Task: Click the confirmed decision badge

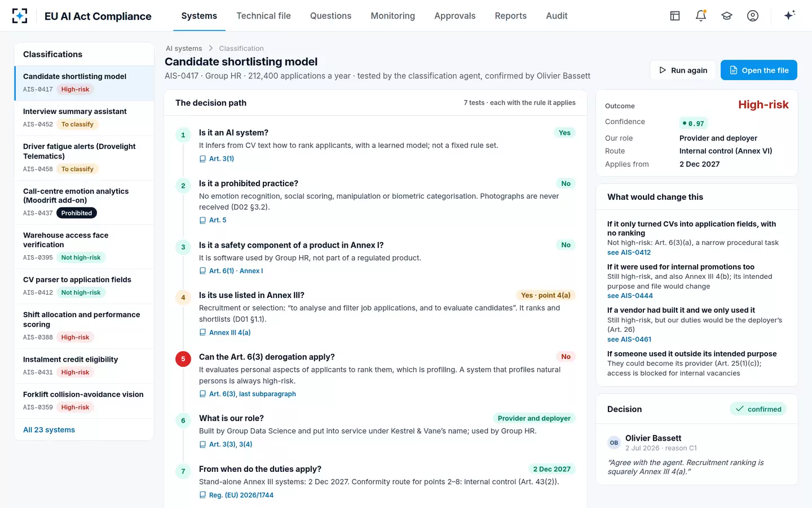Action: tap(758, 409)
